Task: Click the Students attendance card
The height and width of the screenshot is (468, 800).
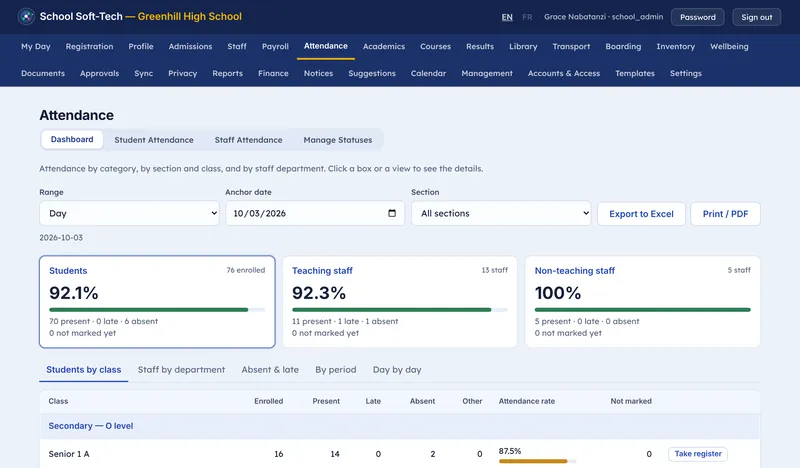Action: pos(157,302)
